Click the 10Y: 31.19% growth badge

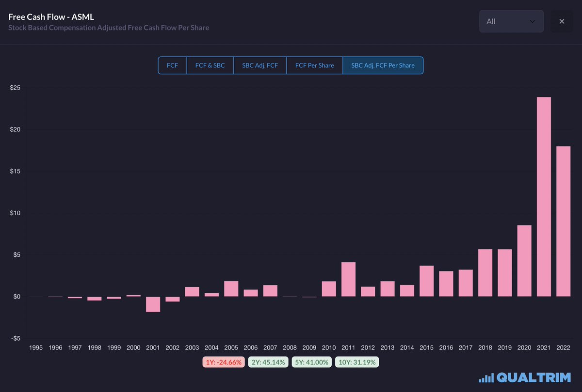357,362
